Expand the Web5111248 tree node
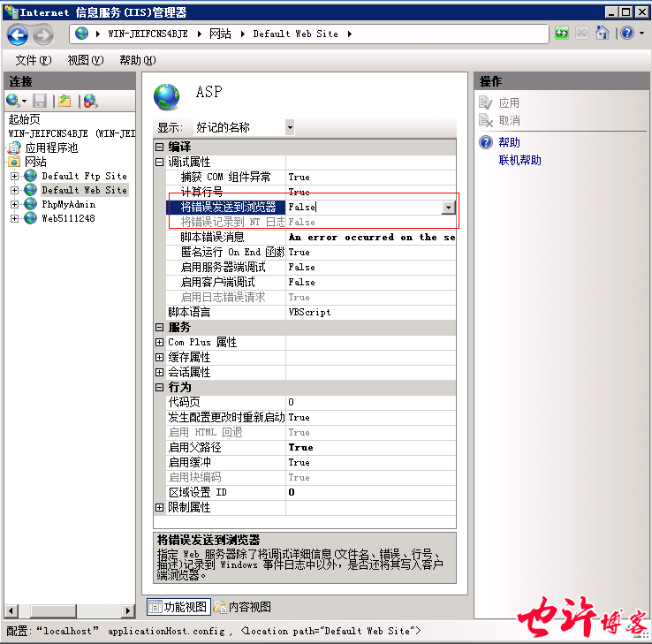The width and height of the screenshot is (652, 644). (x=14, y=218)
